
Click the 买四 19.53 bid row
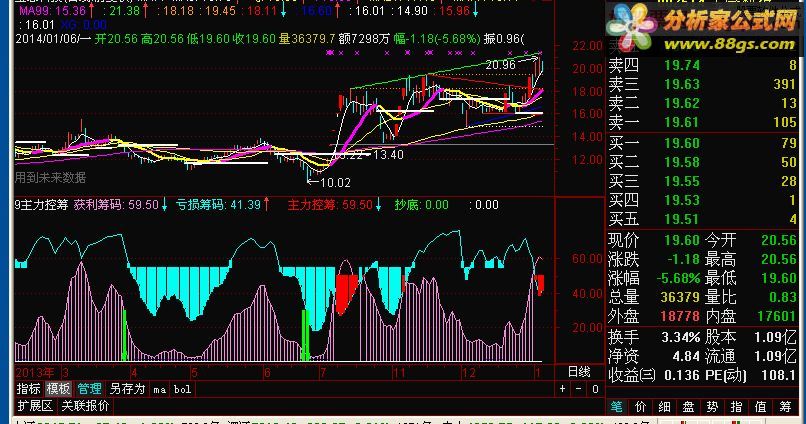click(x=702, y=200)
